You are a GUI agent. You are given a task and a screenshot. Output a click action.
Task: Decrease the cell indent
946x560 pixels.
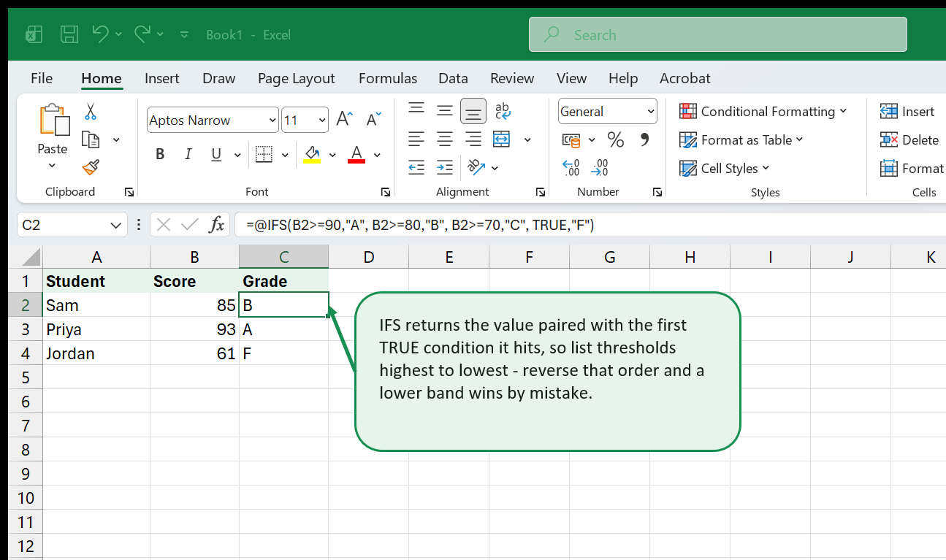[x=416, y=167]
